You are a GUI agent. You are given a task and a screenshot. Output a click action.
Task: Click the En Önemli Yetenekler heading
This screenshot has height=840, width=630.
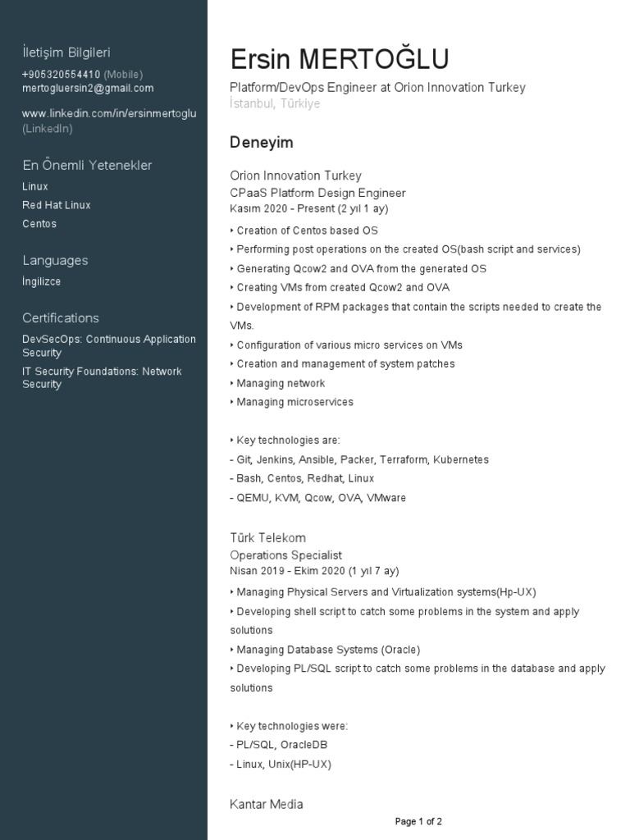tap(87, 166)
